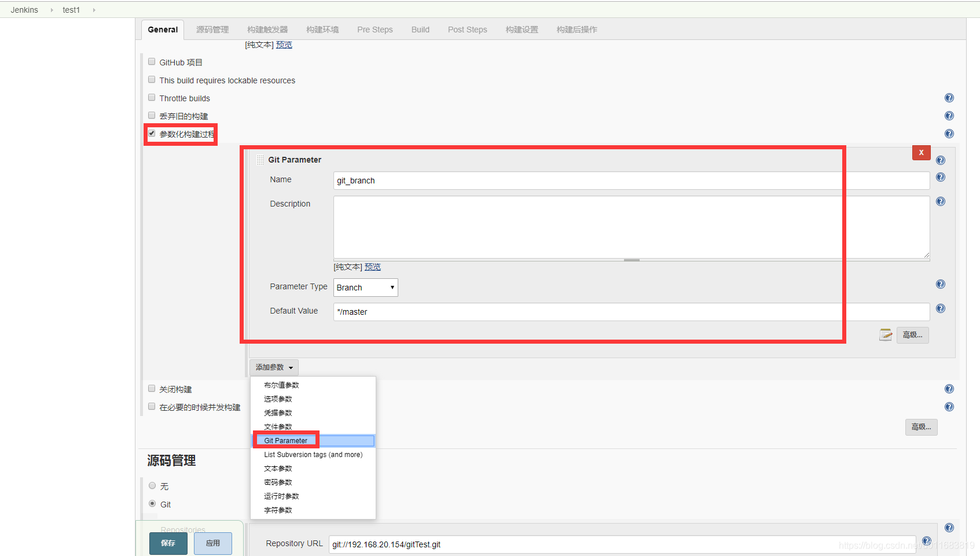Open help for Throttle builds option
Screen dimensions: 980x556
point(949,98)
